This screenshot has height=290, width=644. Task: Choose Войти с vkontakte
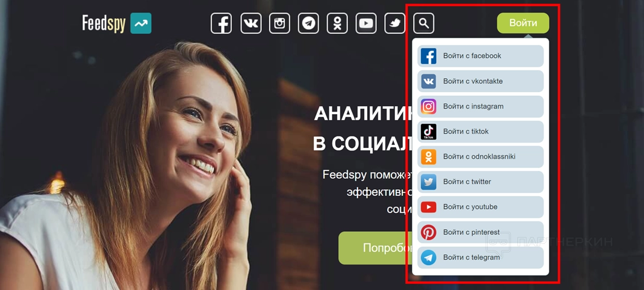pos(480,81)
